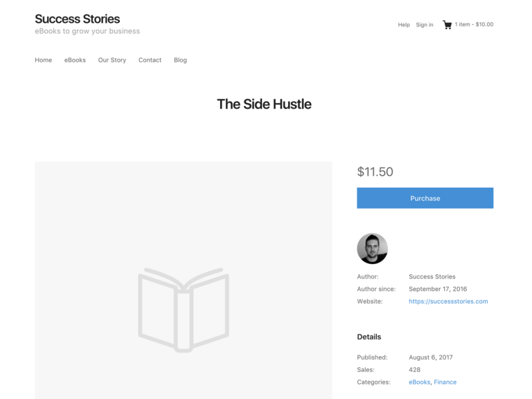
Task: Click the author avatar photo
Action: (x=372, y=249)
